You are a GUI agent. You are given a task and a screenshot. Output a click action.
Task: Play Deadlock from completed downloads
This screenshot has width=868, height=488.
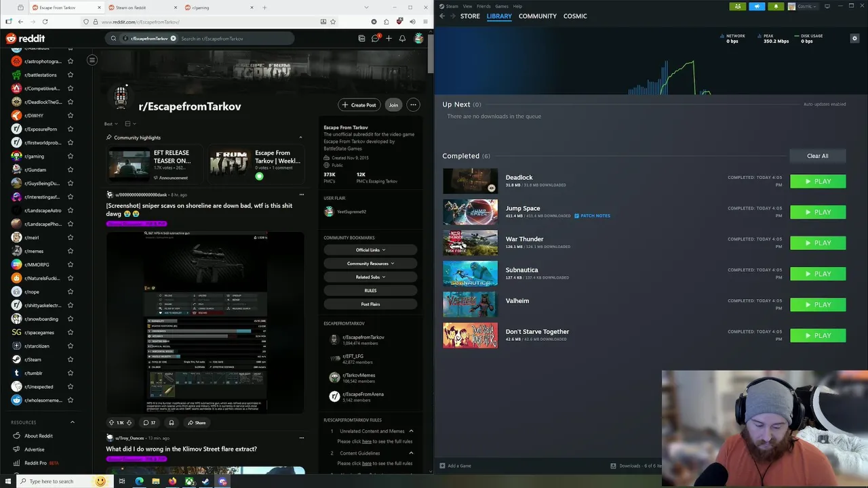pos(818,181)
